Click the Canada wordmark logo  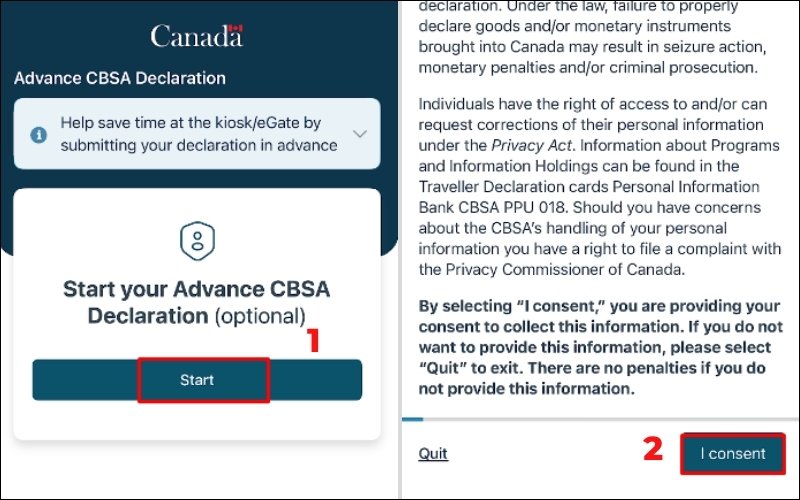(196, 37)
